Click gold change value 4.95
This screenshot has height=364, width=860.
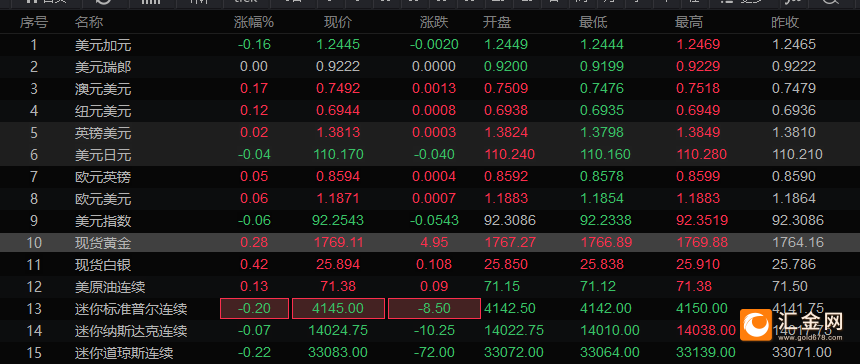tap(434, 242)
